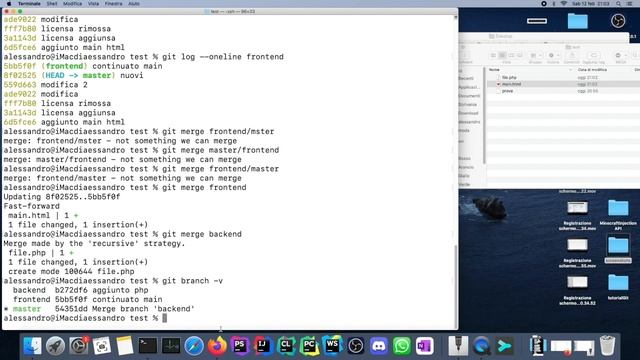Open the Shell menu
Image resolution: width=640 pixels, height=360 pixels.
click(52, 4)
